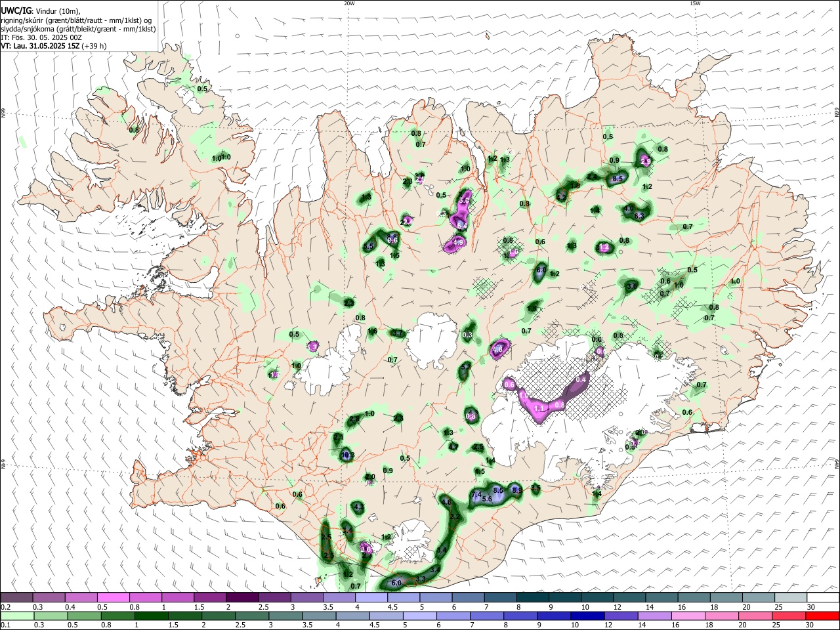Click the 'UWC/IG: Vindur (10m)' title line
Screen dimensions: 840x630
[41, 11]
